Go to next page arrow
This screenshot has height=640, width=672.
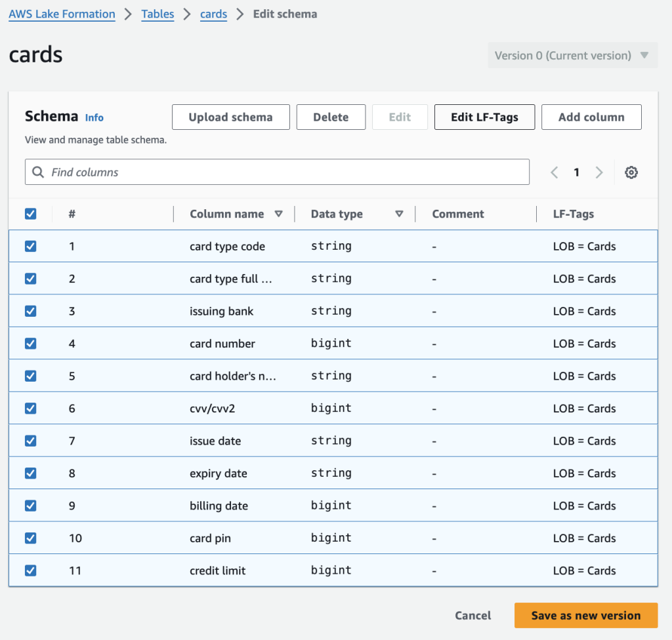(599, 172)
